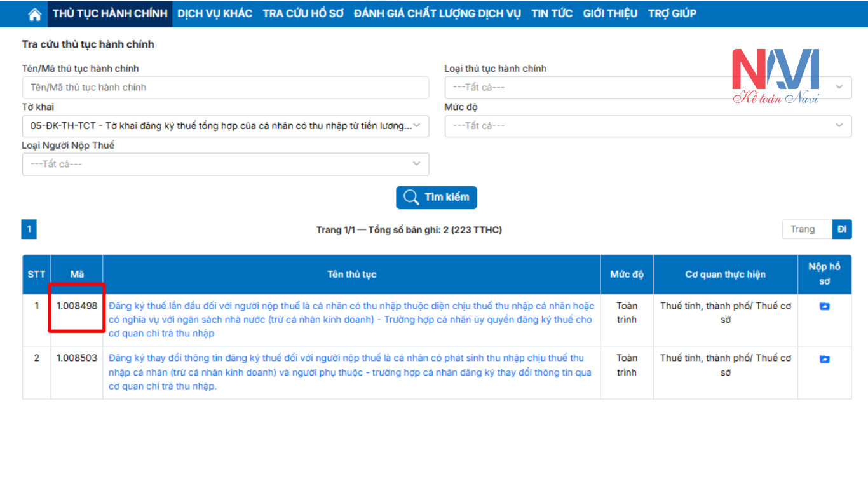Open Đánh giá chất lượng dịch vụ page
This screenshot has height=488, width=868.
[437, 13]
